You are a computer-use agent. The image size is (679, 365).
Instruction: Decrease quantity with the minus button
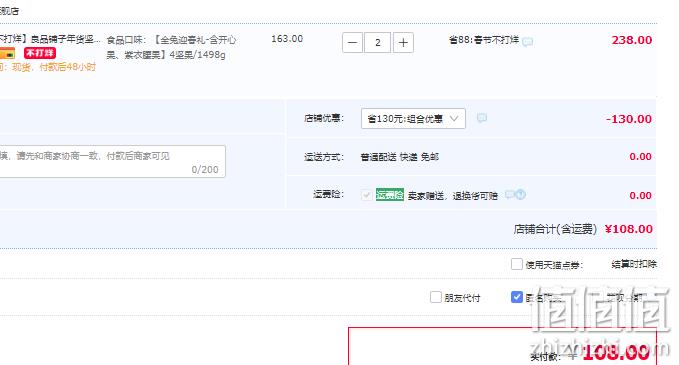point(352,42)
